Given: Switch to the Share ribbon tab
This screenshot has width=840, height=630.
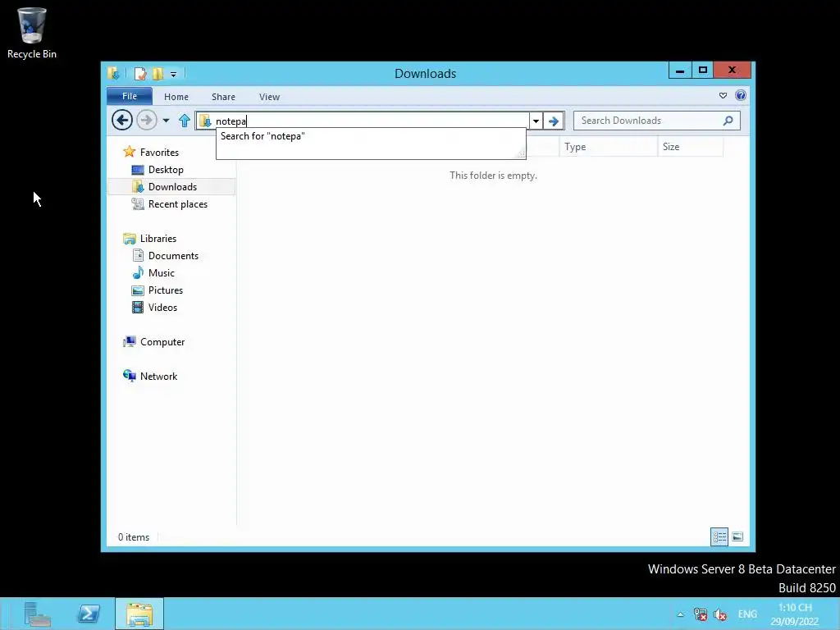Looking at the screenshot, I should [x=223, y=97].
